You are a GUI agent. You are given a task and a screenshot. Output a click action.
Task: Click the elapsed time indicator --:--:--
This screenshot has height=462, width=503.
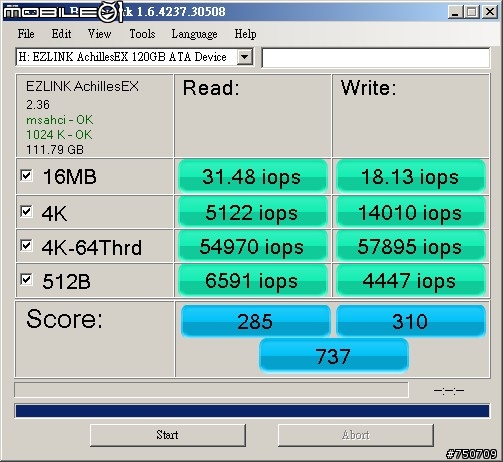[x=449, y=390]
